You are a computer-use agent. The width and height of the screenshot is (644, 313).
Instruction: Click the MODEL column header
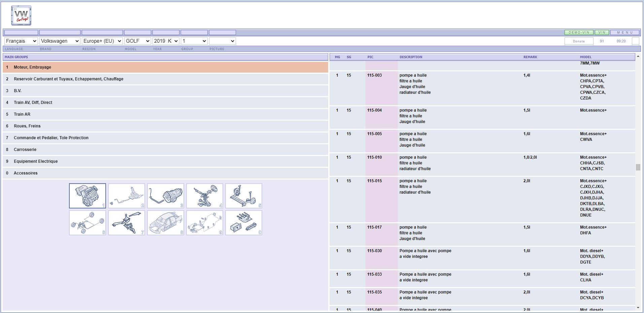(586, 57)
